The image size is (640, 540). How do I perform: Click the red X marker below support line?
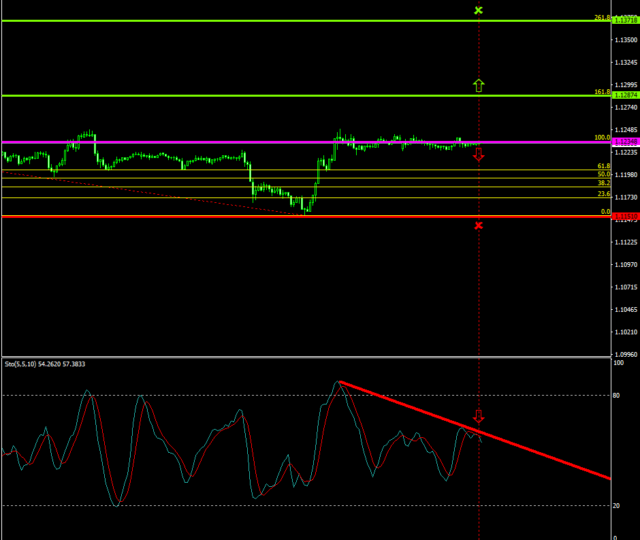[x=478, y=226]
